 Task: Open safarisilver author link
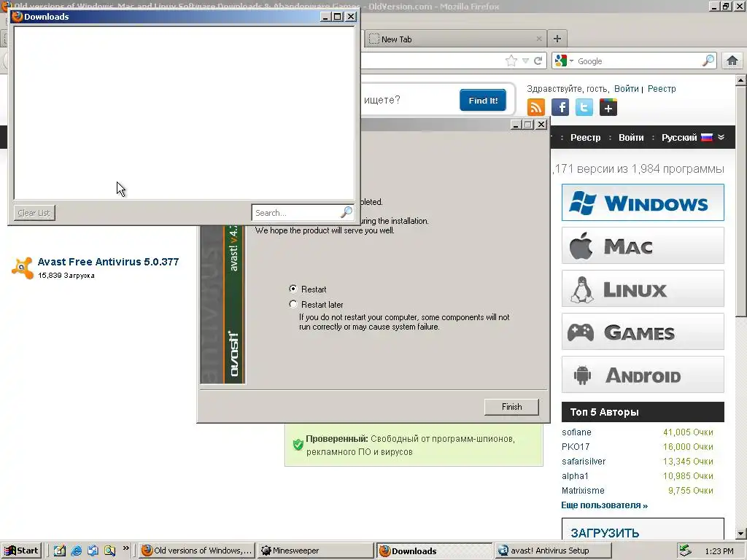tap(584, 461)
